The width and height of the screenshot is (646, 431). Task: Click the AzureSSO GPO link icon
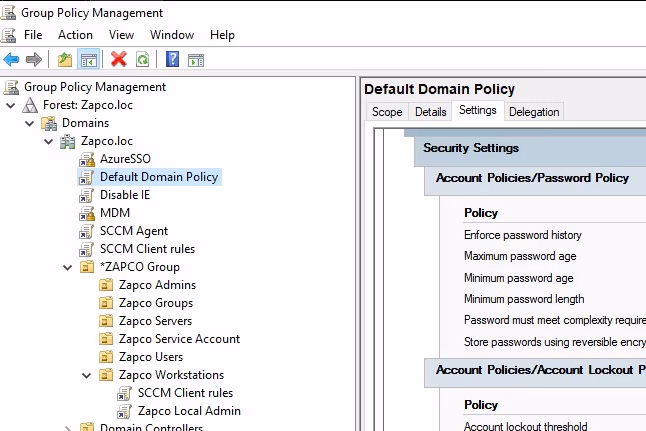coord(87,159)
